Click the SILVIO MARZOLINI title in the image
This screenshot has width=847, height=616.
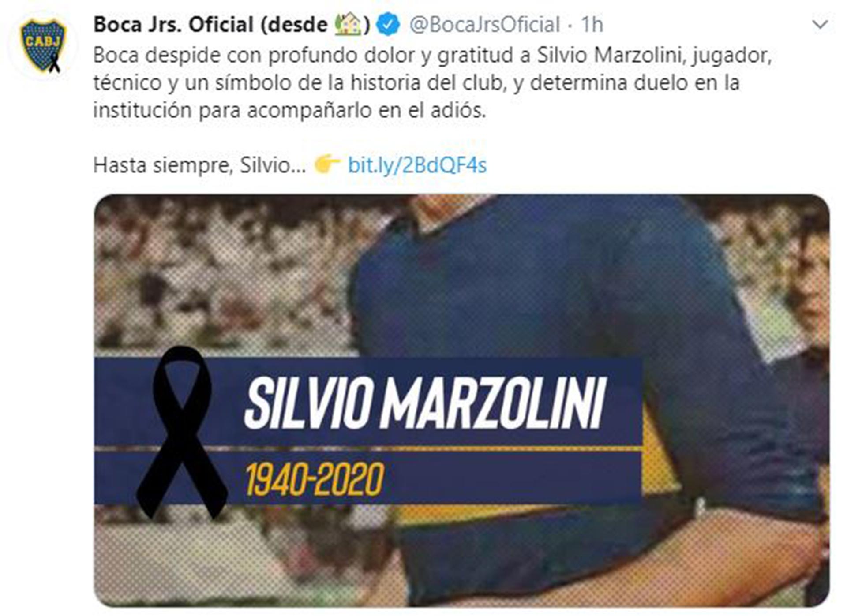(424, 403)
